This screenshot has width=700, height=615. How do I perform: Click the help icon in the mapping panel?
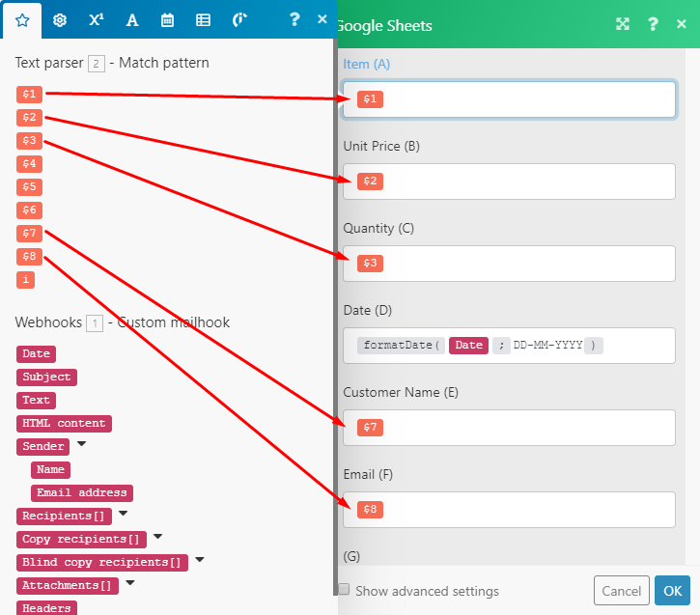pyautogui.click(x=294, y=19)
